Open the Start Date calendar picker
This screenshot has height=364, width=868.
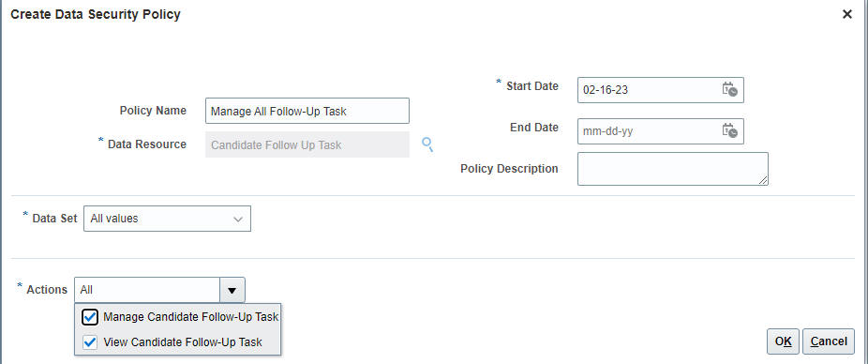coord(729,89)
